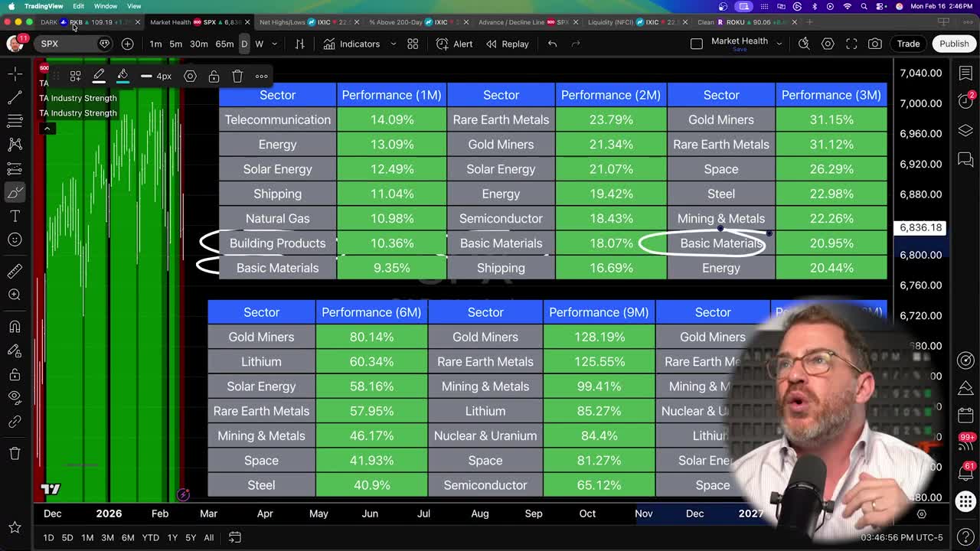Open the chart layout grid dropdown
Image resolution: width=980 pixels, height=551 pixels.
[413, 44]
